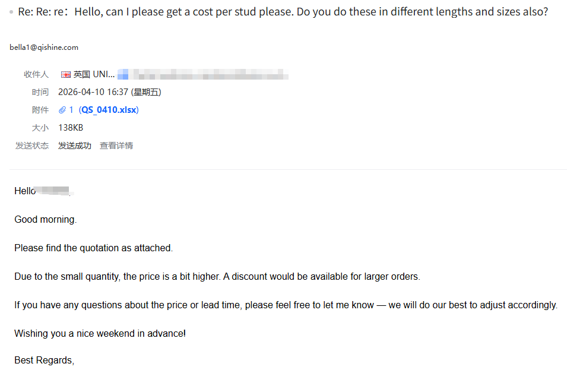Click the email subject line title
The image size is (567, 392).
click(283, 12)
